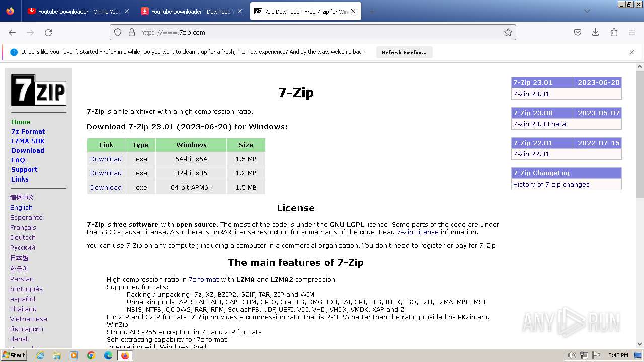Switch language to Persian

click(22, 279)
